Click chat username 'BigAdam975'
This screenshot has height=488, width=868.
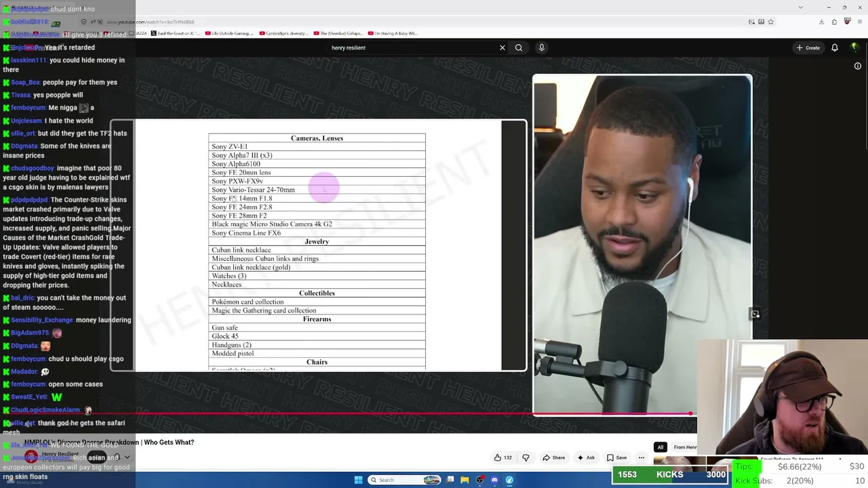(30, 333)
